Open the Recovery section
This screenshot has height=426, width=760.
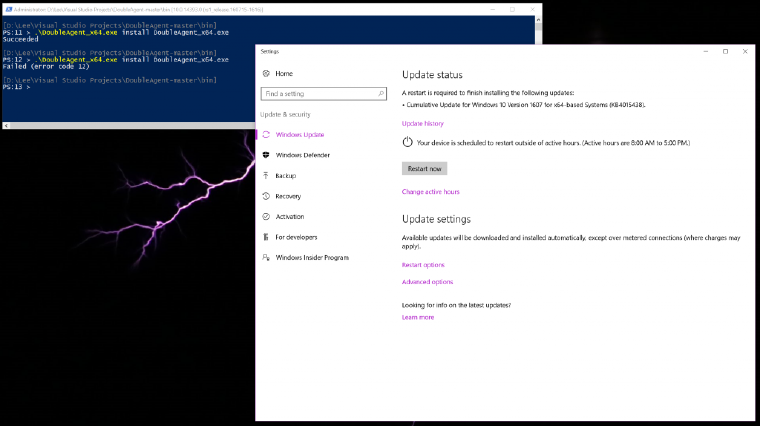click(288, 196)
